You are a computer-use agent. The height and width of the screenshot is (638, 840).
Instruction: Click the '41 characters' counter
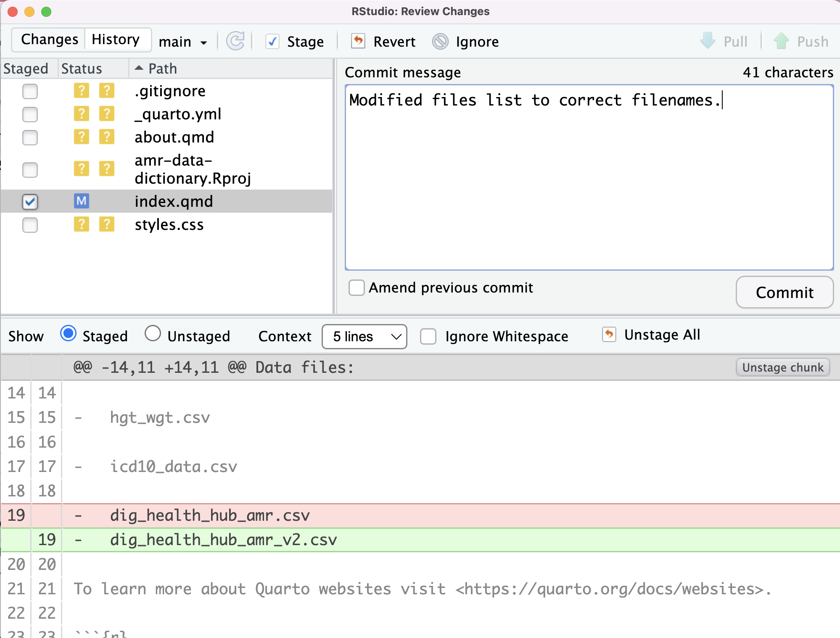(788, 72)
